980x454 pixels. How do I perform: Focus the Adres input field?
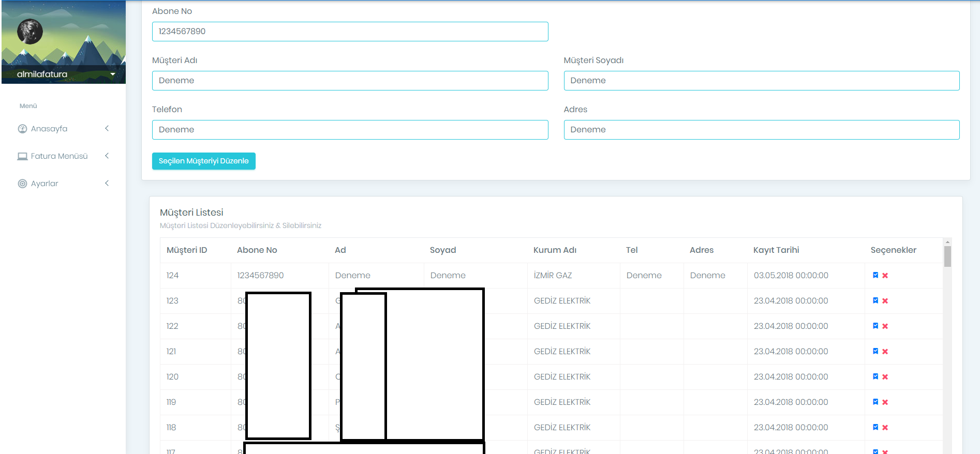(x=762, y=130)
